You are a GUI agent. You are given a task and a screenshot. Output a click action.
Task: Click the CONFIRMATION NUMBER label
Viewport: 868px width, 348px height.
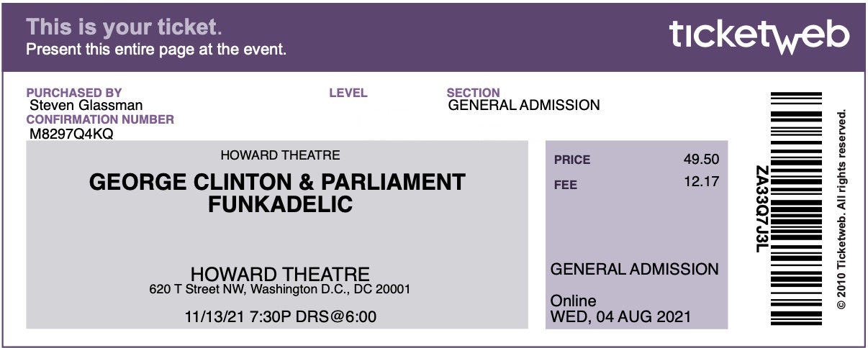(100, 119)
